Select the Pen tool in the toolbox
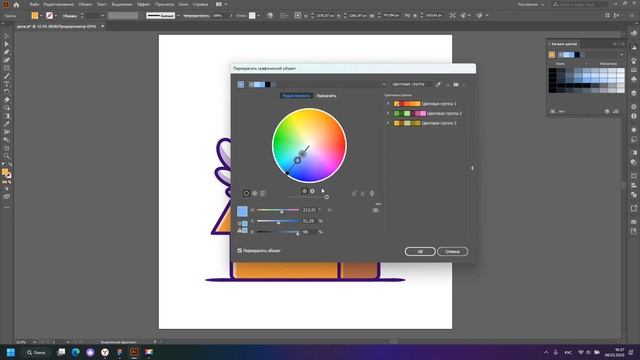This screenshot has height=360, width=640. (7, 52)
